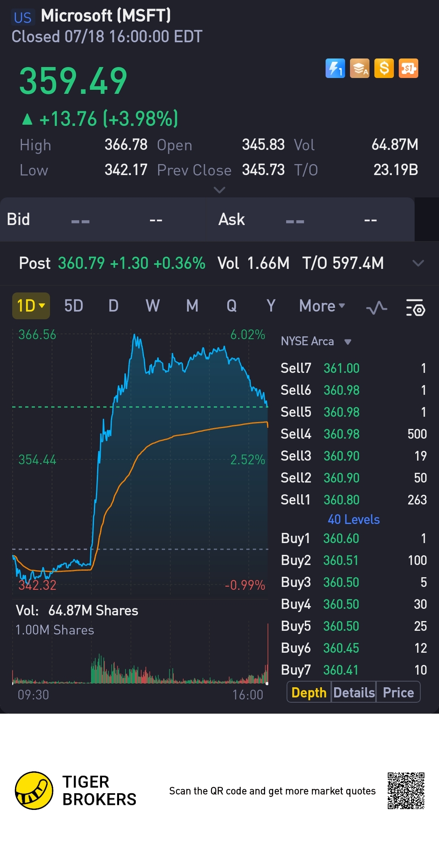Tap the stacked layers 'A' icon

360,68
